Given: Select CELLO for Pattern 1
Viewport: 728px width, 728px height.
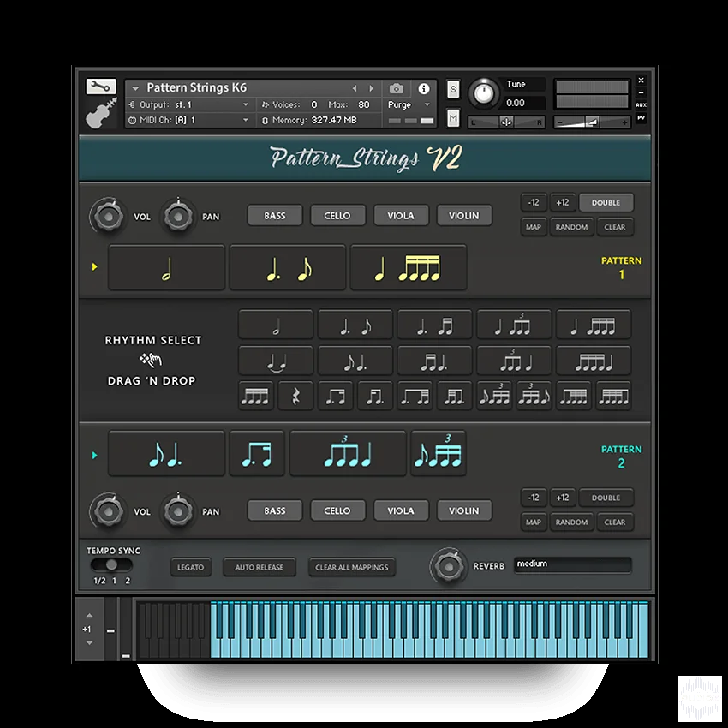Looking at the screenshot, I should (337, 216).
